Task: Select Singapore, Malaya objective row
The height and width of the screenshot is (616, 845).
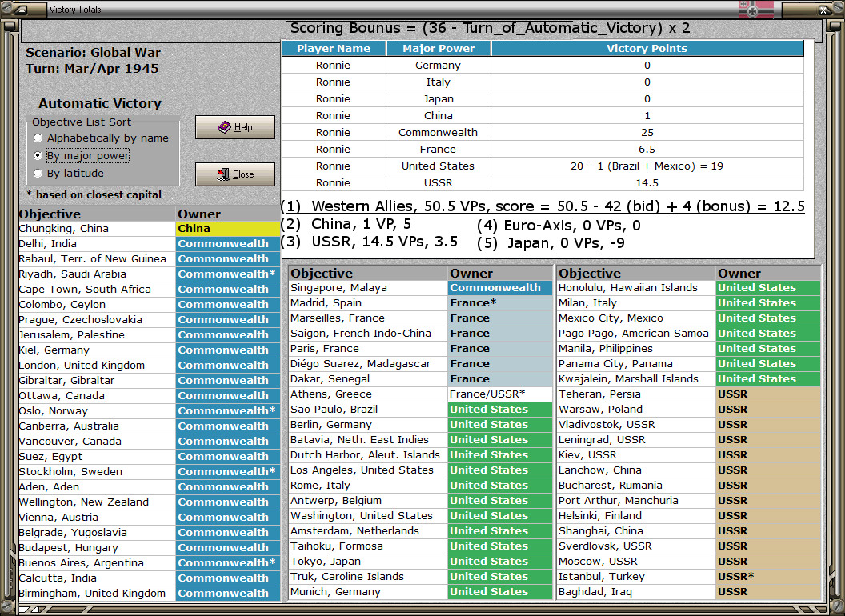Action: (420, 288)
